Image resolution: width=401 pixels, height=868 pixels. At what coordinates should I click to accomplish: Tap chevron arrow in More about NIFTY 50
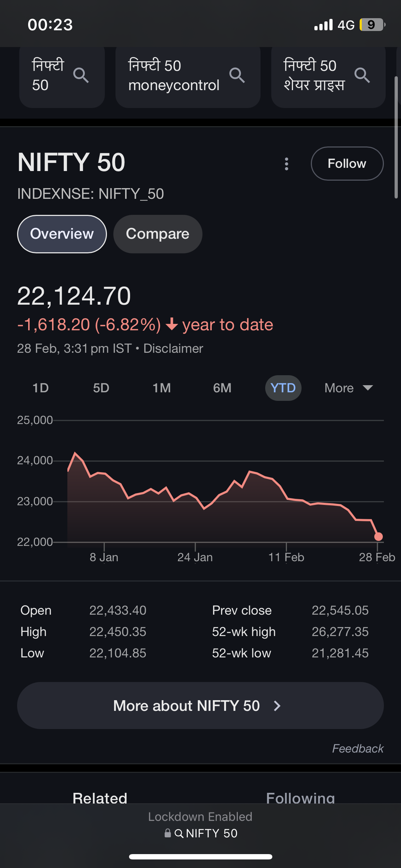coord(277,706)
